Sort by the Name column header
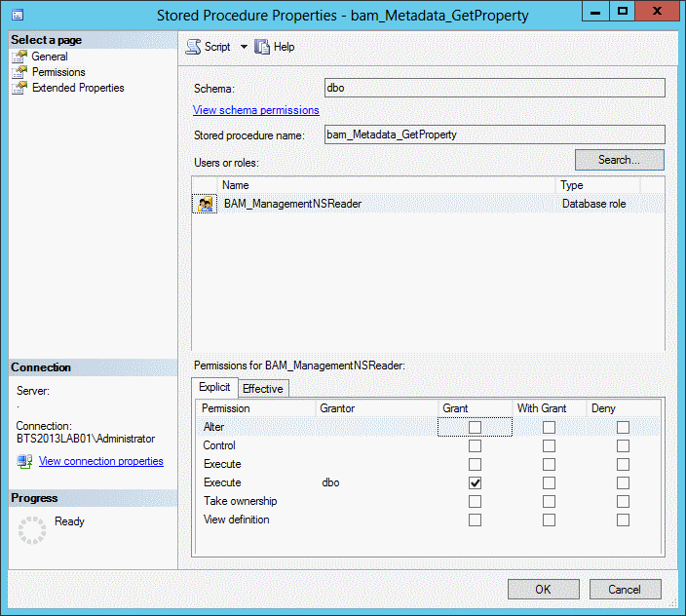686x616 pixels. [x=387, y=185]
